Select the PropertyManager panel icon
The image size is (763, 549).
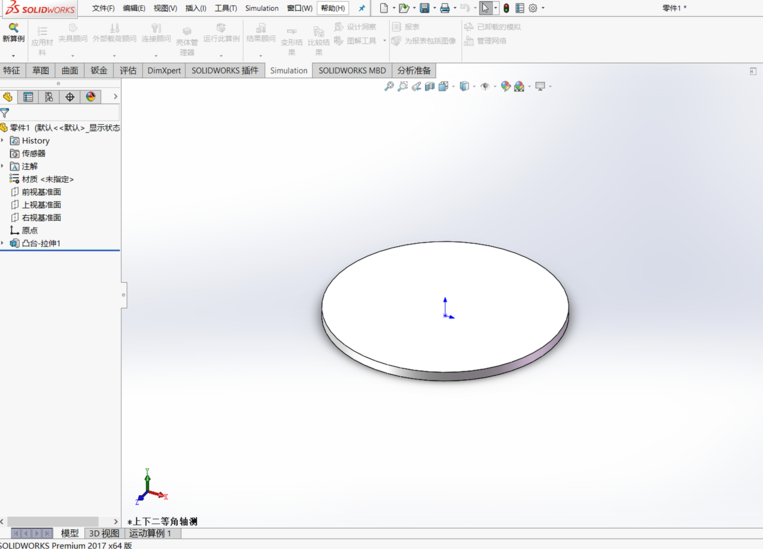pos(28,97)
